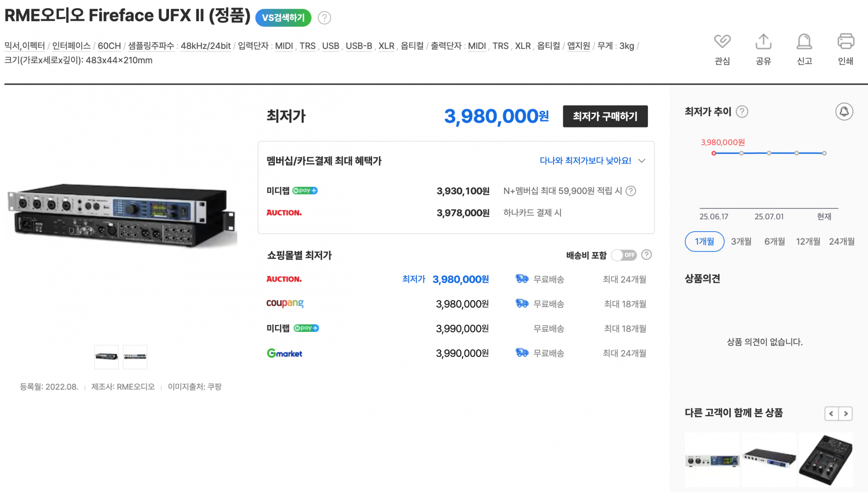The width and height of the screenshot is (868, 492).
Task: Switch to 24개월 price trend
Action: 841,241
